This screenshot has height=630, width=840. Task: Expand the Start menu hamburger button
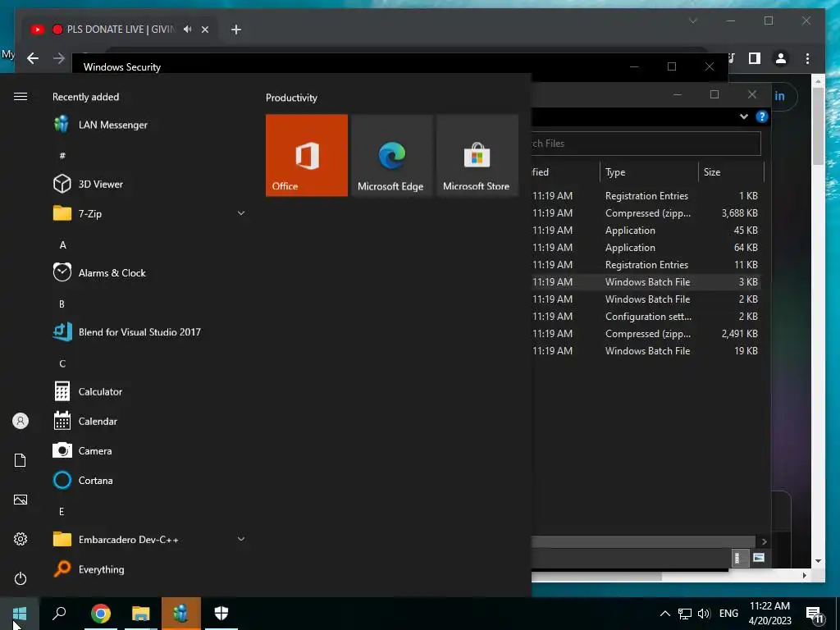coord(21,97)
